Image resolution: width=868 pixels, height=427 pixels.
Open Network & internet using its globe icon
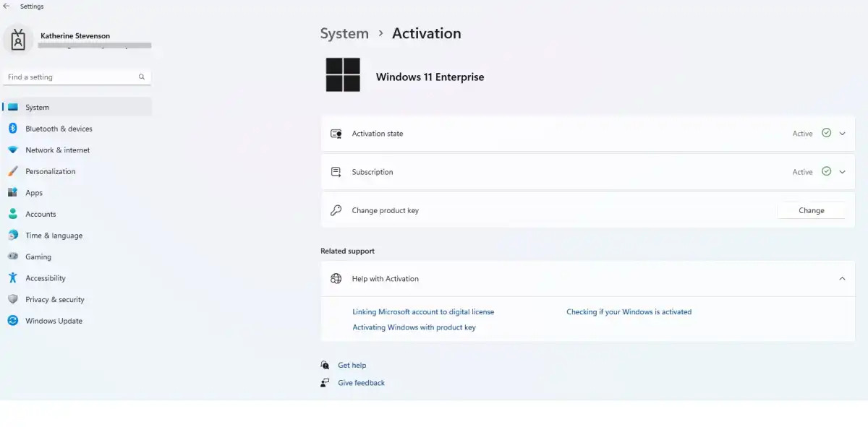tap(13, 150)
